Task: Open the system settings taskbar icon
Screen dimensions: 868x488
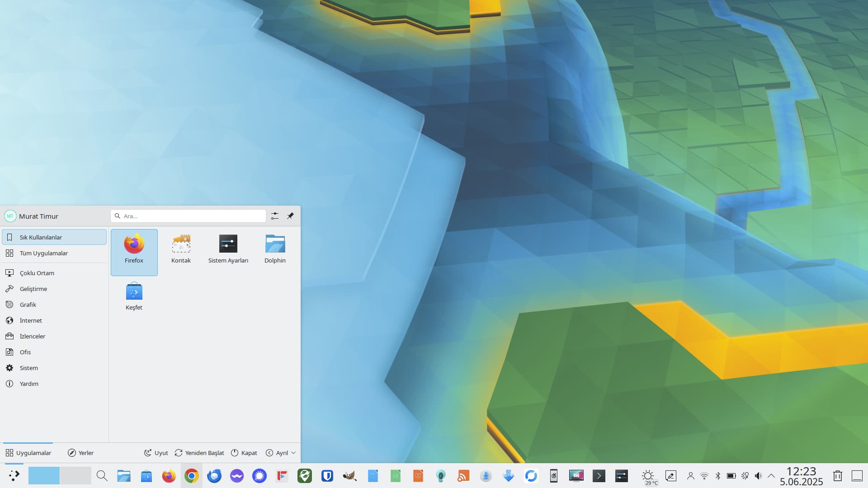Action: tap(621, 476)
